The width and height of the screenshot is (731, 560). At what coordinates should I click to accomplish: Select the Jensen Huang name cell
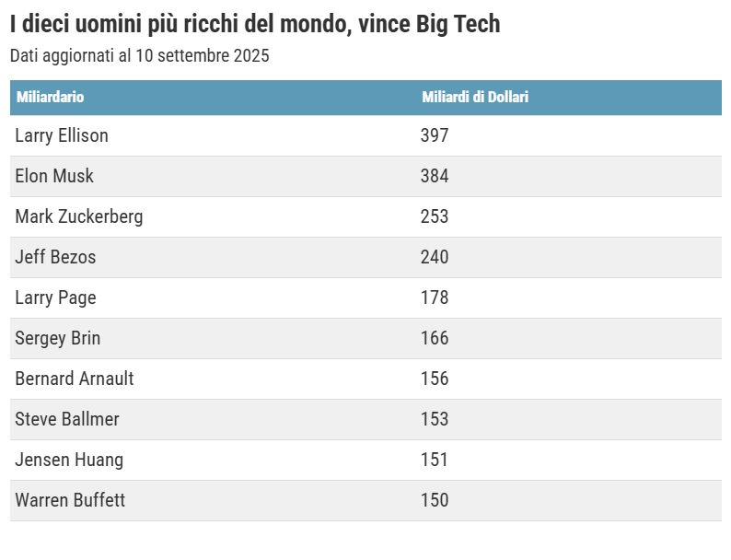pyautogui.click(x=69, y=460)
